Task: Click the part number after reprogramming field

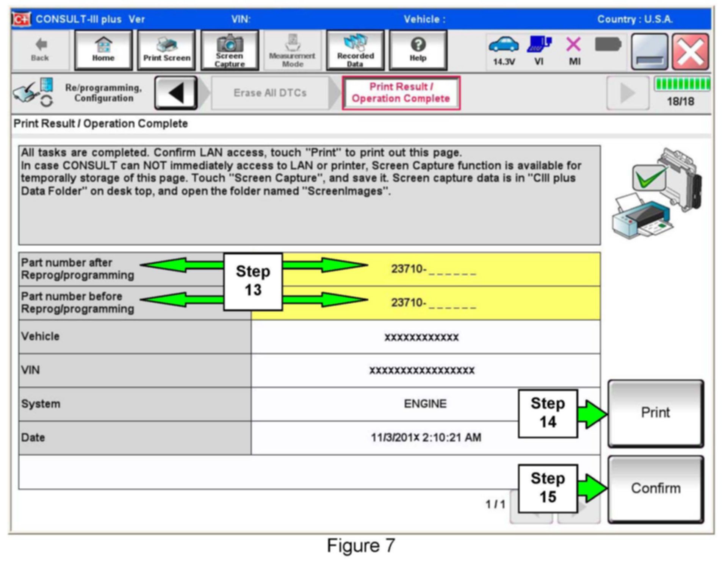Action: point(433,269)
